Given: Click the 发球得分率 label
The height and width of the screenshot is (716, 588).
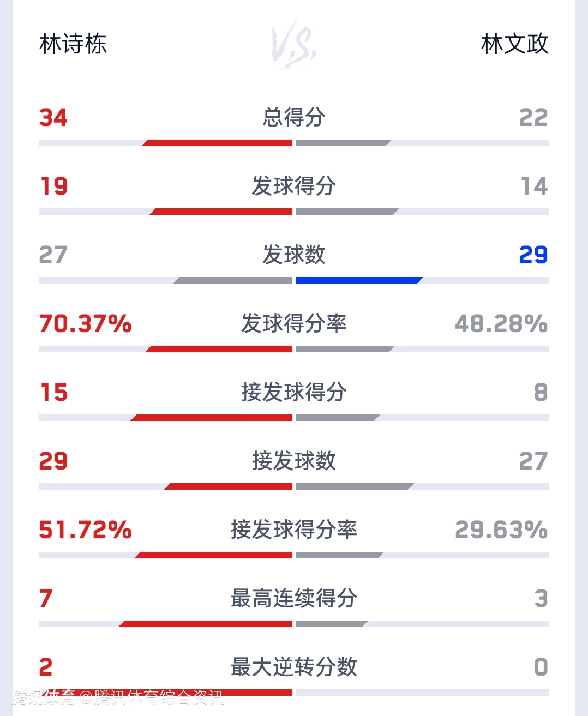Looking at the screenshot, I should [x=294, y=323].
